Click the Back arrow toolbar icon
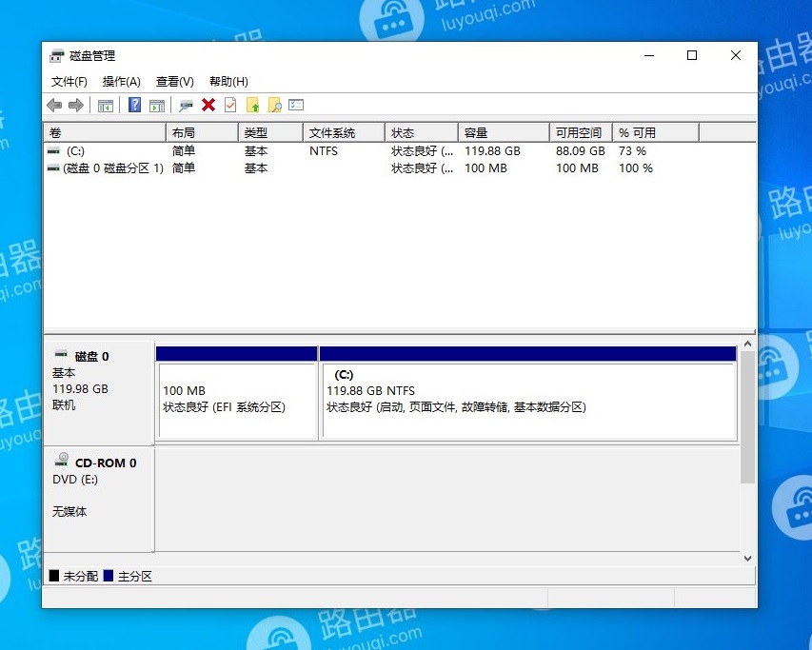 point(54,105)
